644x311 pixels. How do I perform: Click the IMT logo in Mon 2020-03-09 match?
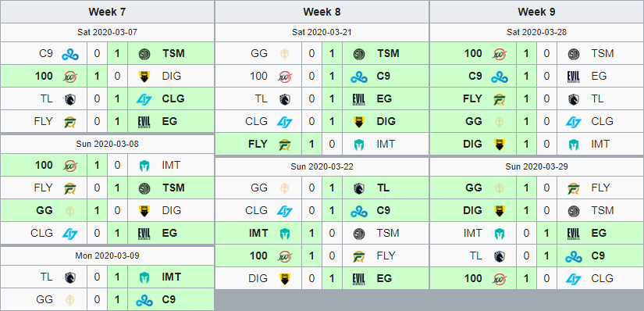click(x=144, y=277)
